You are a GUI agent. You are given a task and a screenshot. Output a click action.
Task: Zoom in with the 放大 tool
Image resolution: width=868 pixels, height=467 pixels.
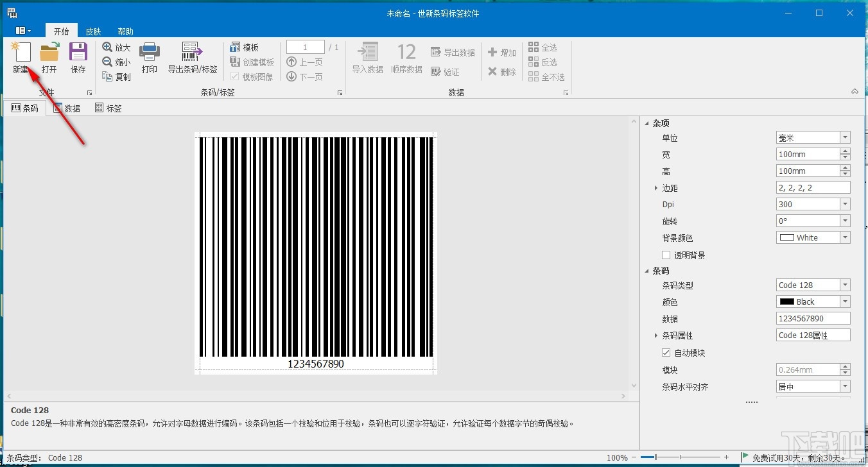coord(116,47)
